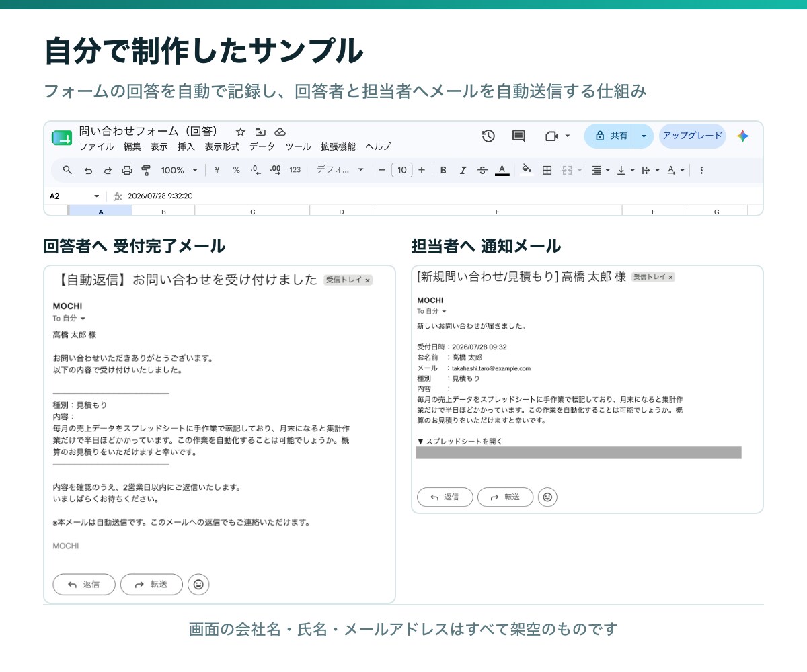Viewport: 807px width, 672px height.
Task: Open the データ menu
Action: [262, 146]
